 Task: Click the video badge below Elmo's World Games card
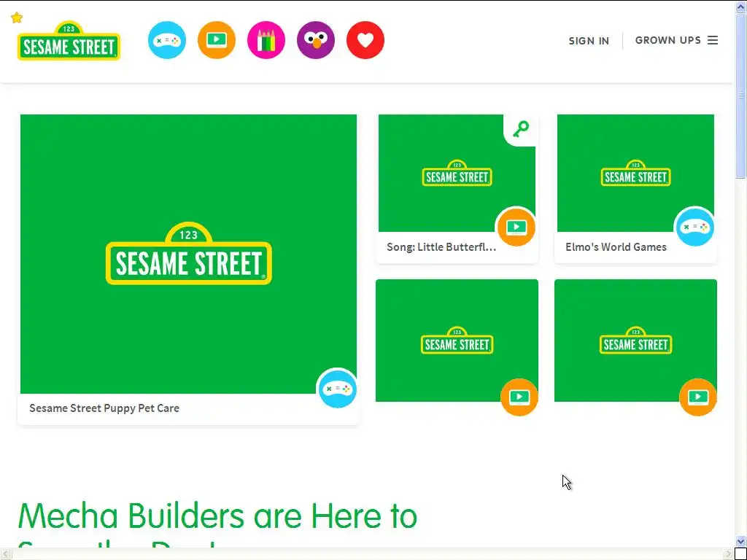[x=698, y=397]
